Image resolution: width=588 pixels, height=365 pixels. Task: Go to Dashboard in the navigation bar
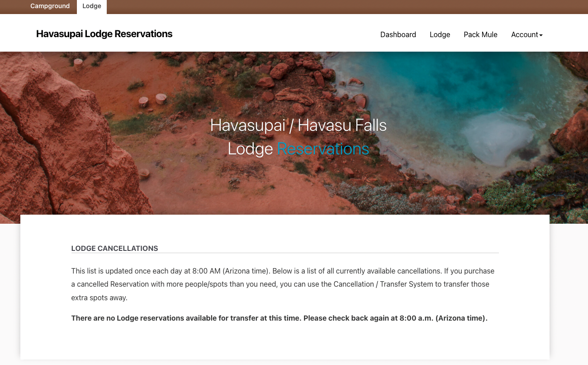(398, 34)
